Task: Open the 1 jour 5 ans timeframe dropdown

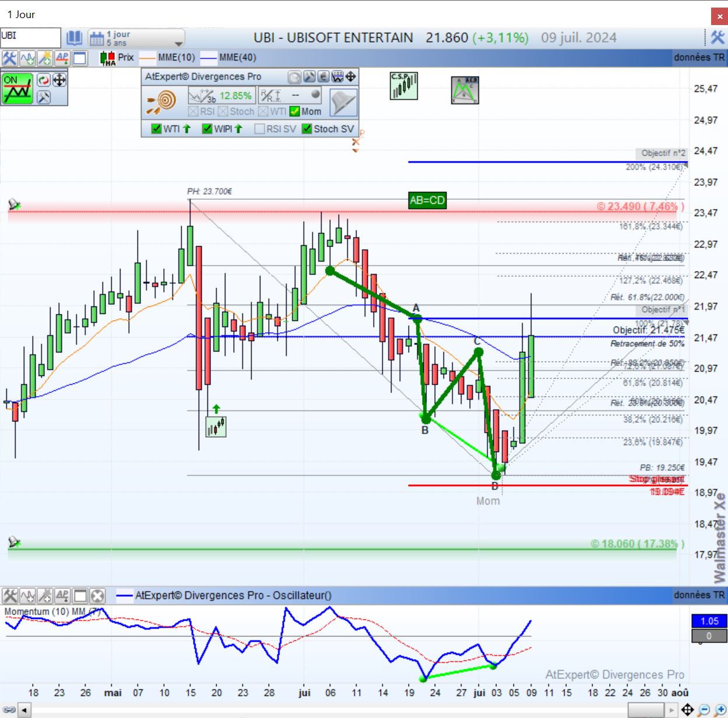Action: [136, 38]
